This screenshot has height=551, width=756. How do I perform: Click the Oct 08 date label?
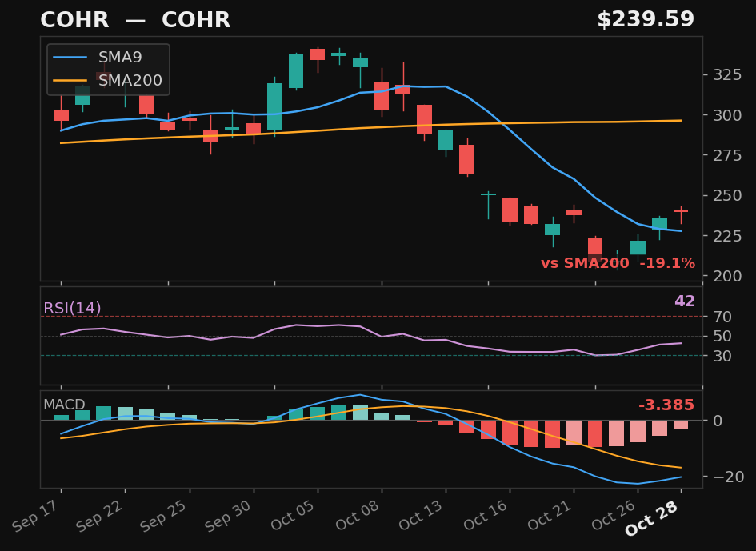point(358,516)
